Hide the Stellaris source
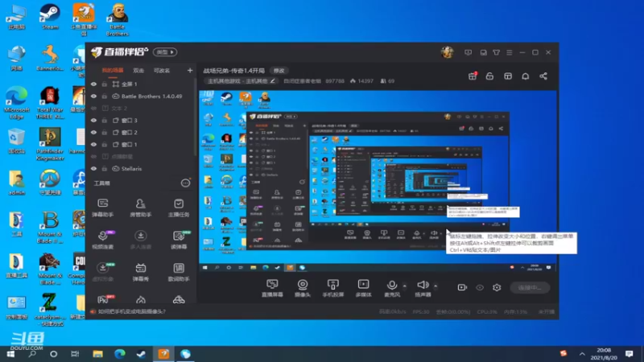The width and height of the screenshot is (644, 362). point(93,169)
